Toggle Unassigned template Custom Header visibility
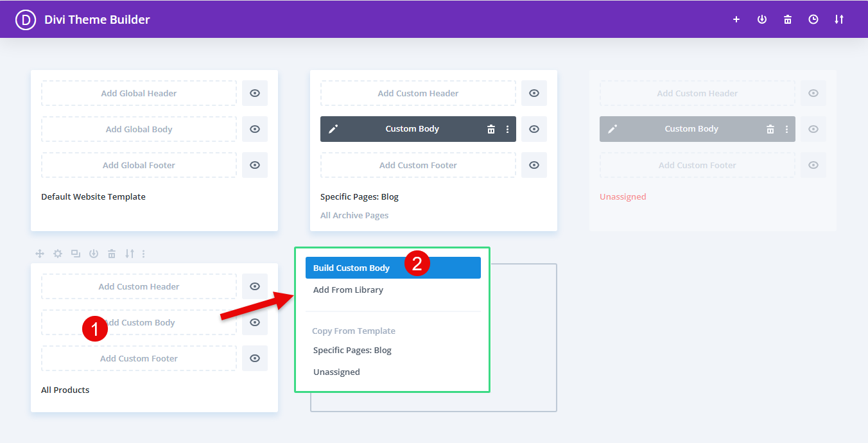 pos(813,93)
